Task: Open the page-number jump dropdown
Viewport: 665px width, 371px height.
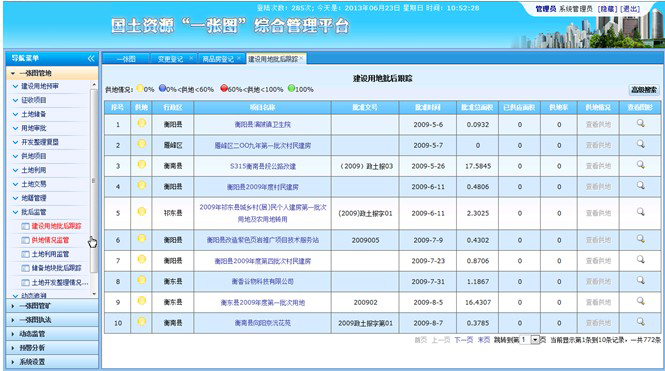Action: pyautogui.click(x=535, y=340)
